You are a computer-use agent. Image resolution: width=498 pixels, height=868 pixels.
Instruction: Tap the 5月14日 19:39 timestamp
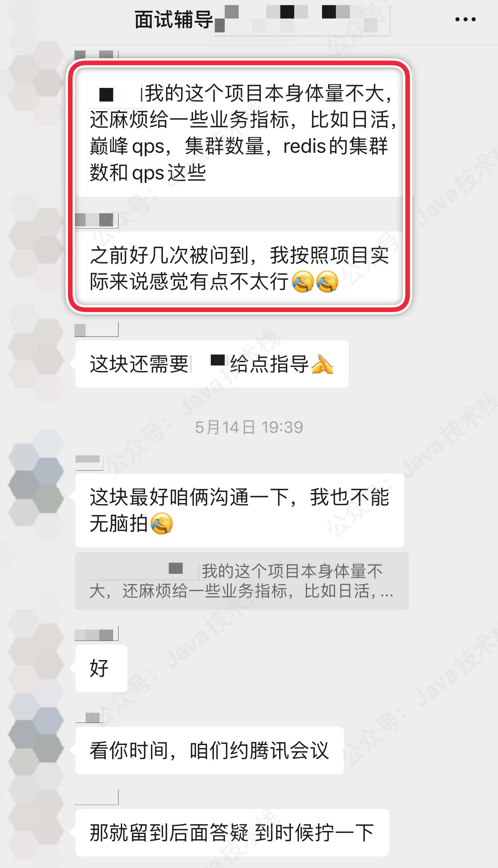pyautogui.click(x=249, y=427)
